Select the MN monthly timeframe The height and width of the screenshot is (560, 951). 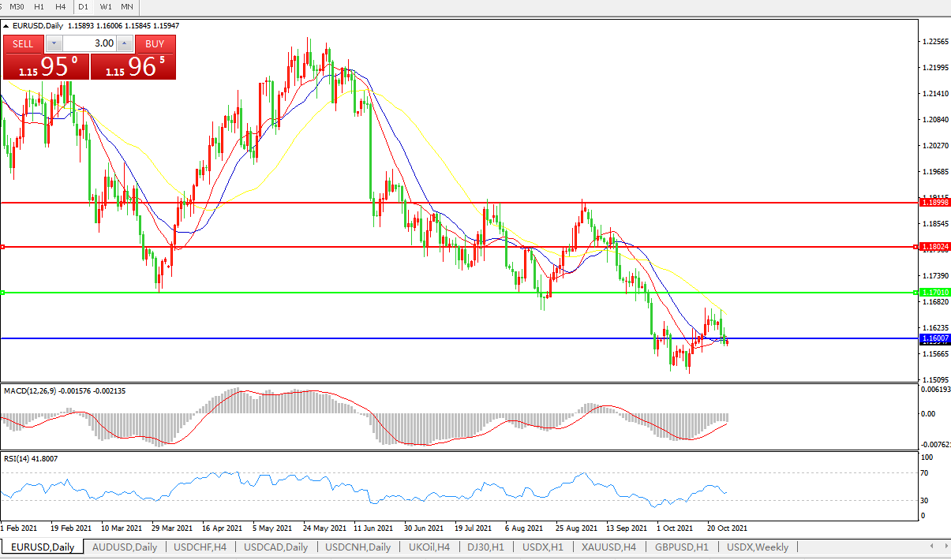pyautogui.click(x=127, y=6)
